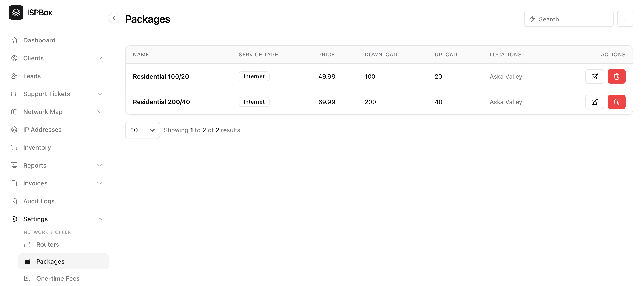Delete the Residential 200/40 package
Viewport: 644px width, 286px height.
pos(616,102)
